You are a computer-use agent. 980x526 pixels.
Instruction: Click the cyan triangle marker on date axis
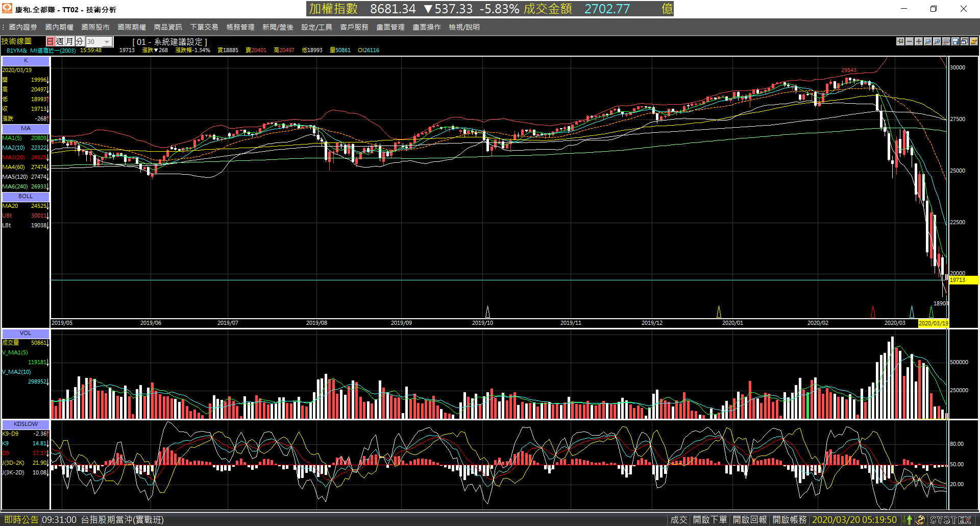[x=912, y=312]
